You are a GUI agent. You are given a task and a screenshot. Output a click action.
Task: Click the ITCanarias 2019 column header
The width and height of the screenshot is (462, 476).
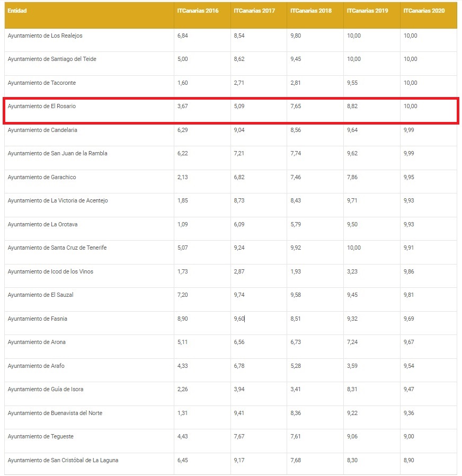(368, 11)
